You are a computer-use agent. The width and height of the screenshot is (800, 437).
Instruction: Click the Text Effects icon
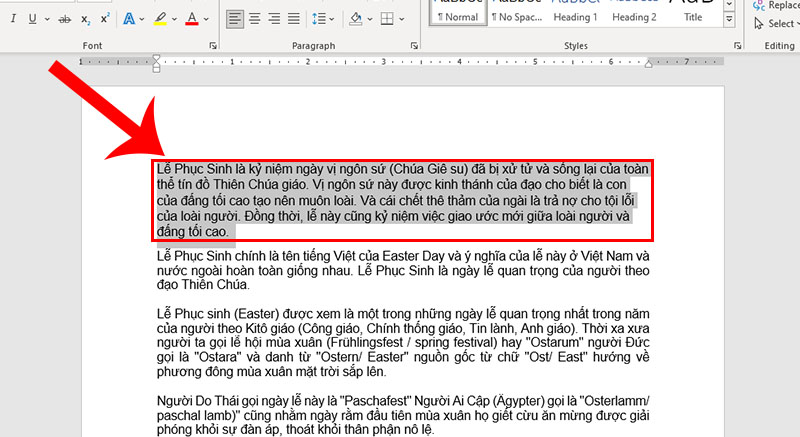pyautogui.click(x=129, y=19)
